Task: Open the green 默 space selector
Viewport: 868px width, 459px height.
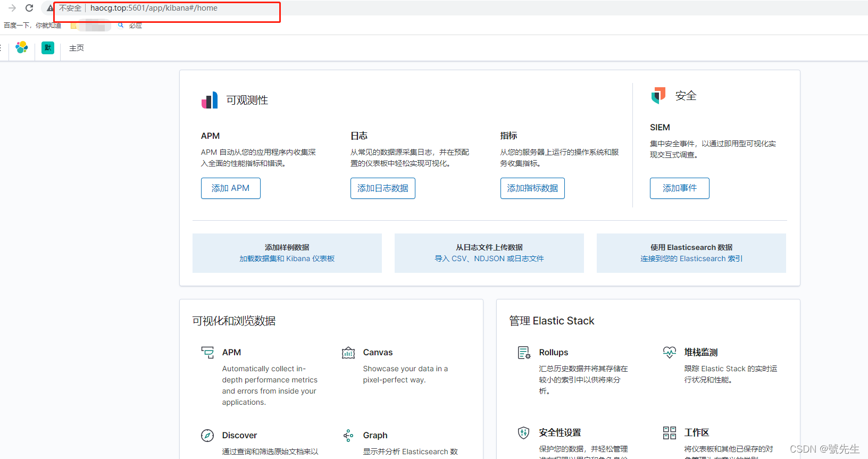Action: 48,48
